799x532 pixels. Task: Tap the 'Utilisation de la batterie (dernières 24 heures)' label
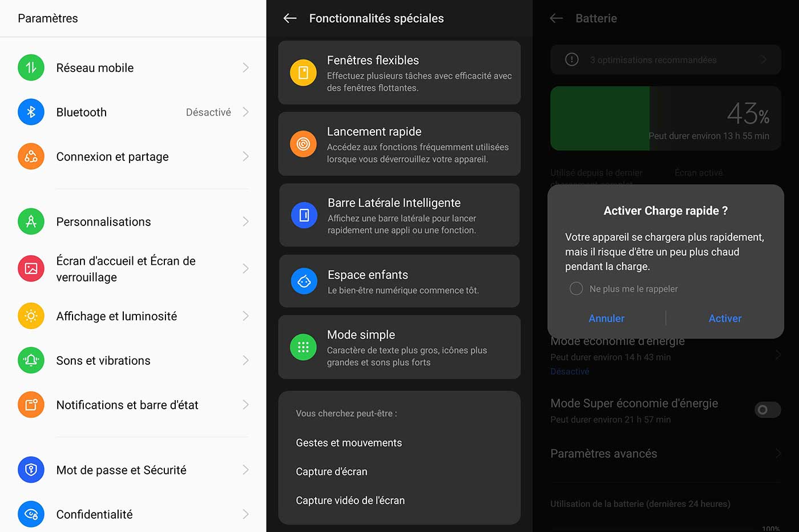640,504
